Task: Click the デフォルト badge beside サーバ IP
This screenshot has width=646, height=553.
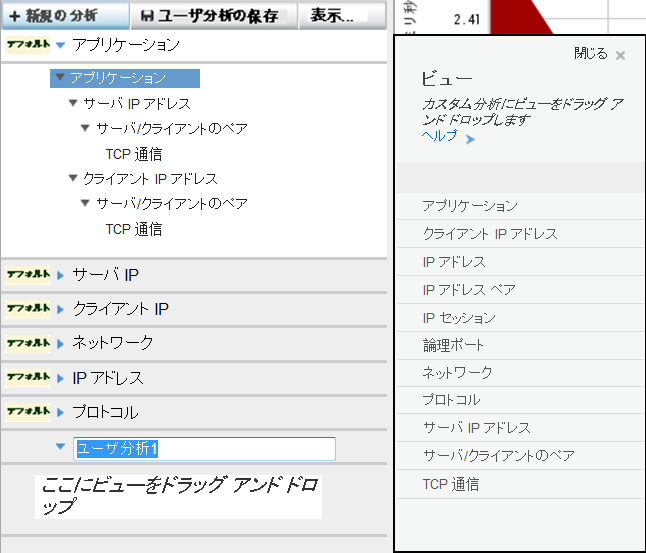Action: coord(28,275)
